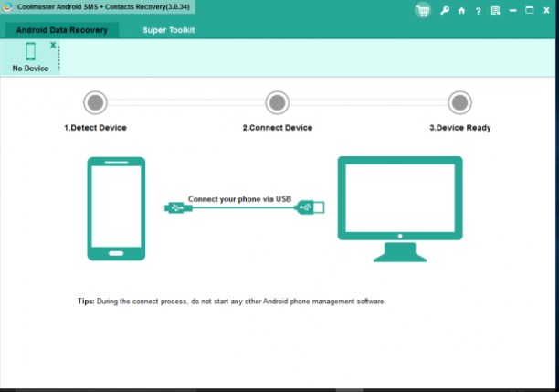Click the 2.Connect Device label

coord(278,128)
